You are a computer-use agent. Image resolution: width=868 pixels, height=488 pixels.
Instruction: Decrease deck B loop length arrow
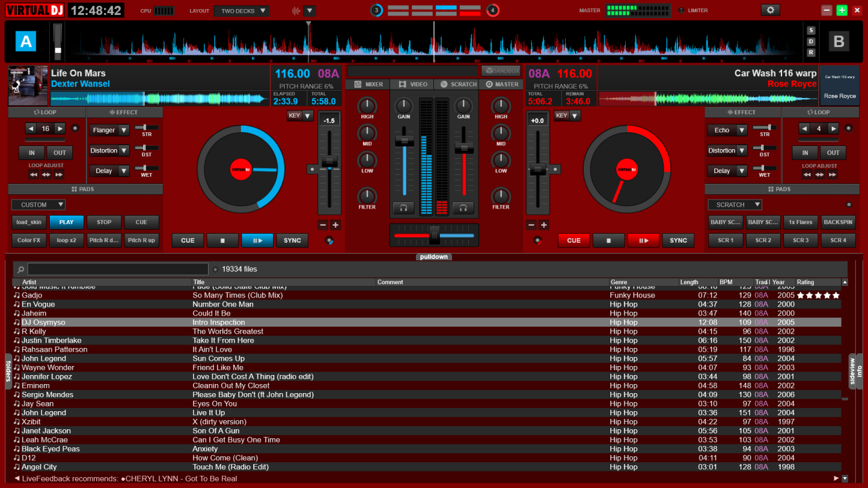point(805,128)
